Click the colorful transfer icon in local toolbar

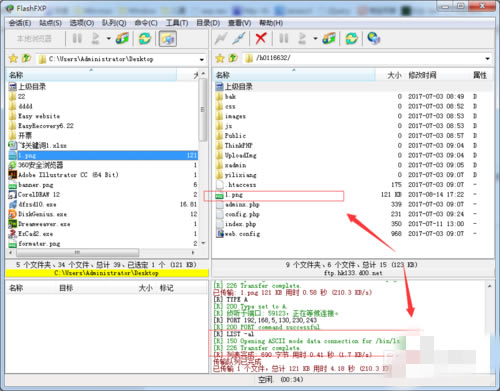(122, 38)
